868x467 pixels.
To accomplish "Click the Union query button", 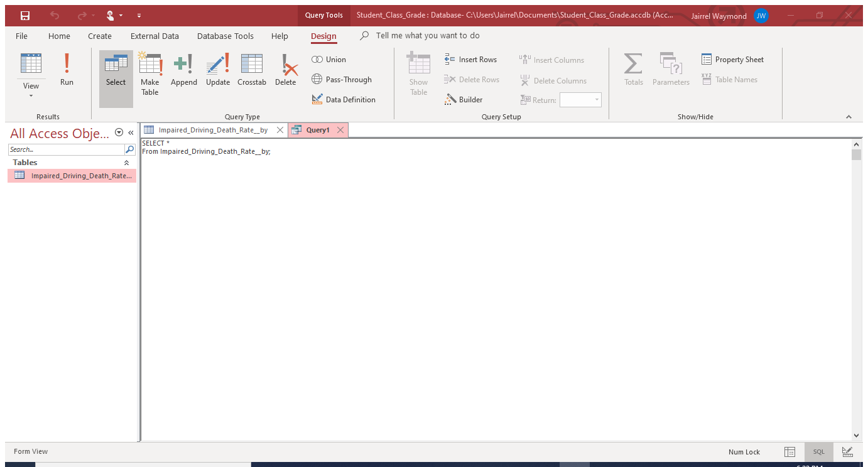I will click(x=329, y=60).
